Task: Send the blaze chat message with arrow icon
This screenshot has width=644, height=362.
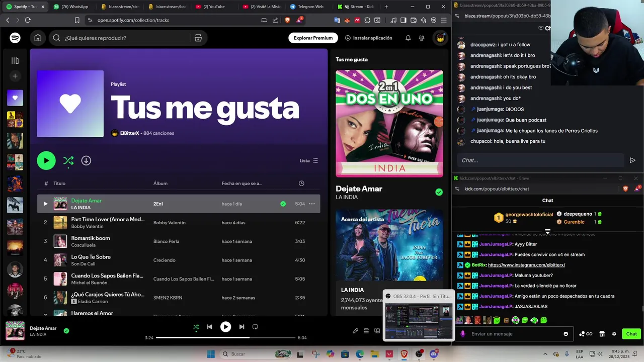Action: pos(632,160)
